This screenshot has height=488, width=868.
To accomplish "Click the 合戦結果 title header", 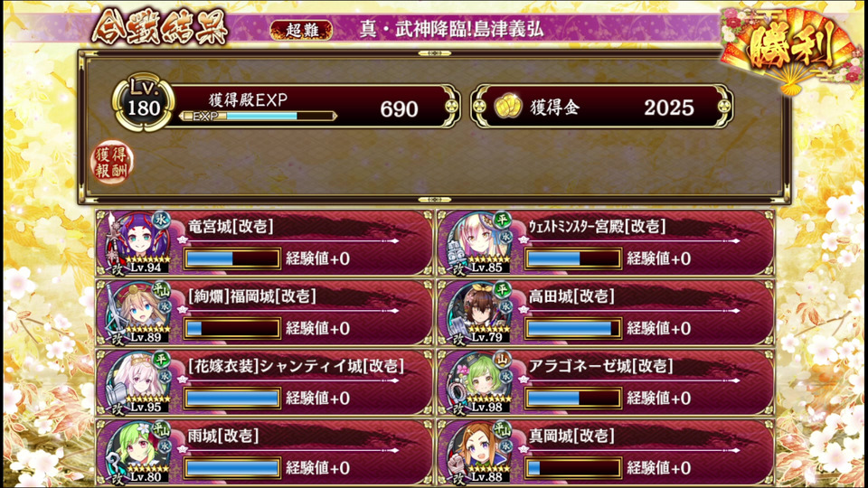I will [160, 26].
